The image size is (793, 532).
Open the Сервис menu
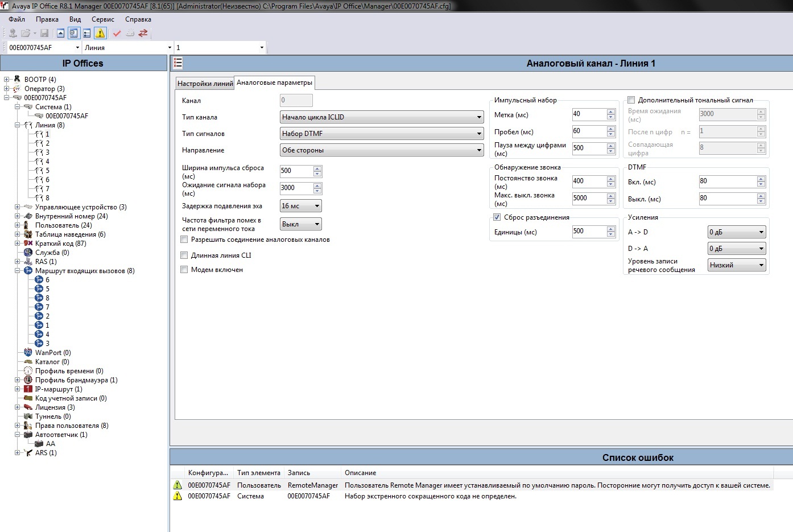[x=103, y=19]
